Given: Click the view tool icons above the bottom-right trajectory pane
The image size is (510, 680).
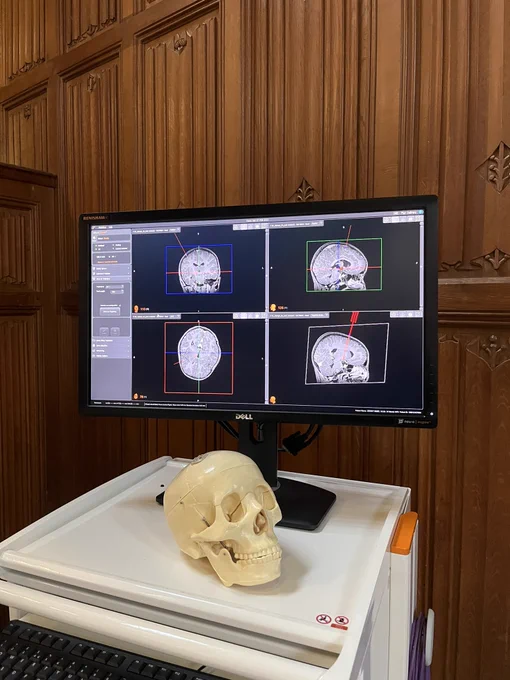Looking at the screenshot, I should tap(405, 314).
